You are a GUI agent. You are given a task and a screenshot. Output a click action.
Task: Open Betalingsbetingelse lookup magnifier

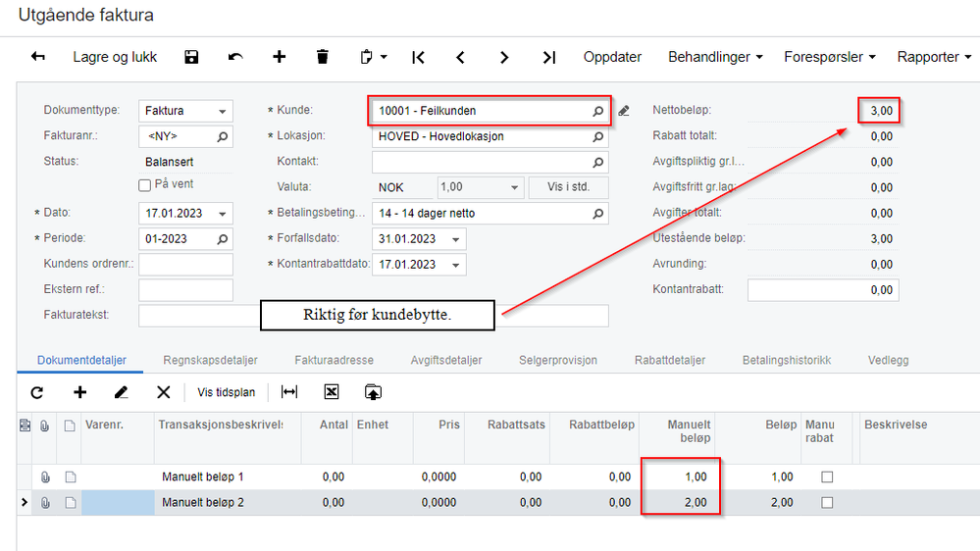tap(598, 214)
